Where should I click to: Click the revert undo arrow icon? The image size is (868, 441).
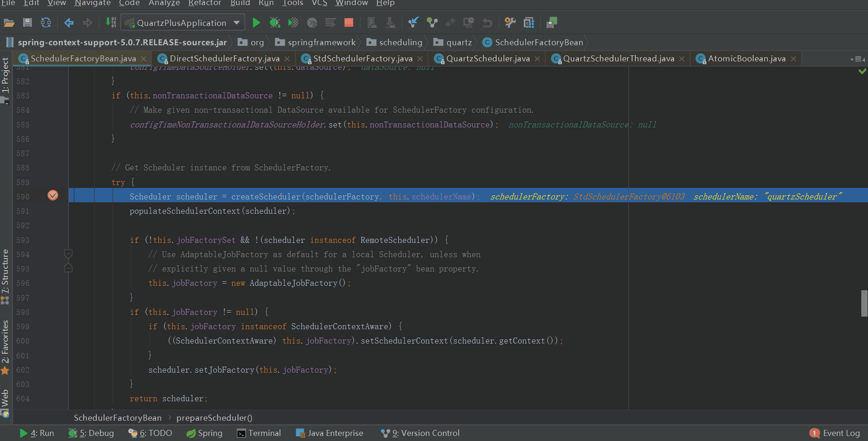[487, 22]
